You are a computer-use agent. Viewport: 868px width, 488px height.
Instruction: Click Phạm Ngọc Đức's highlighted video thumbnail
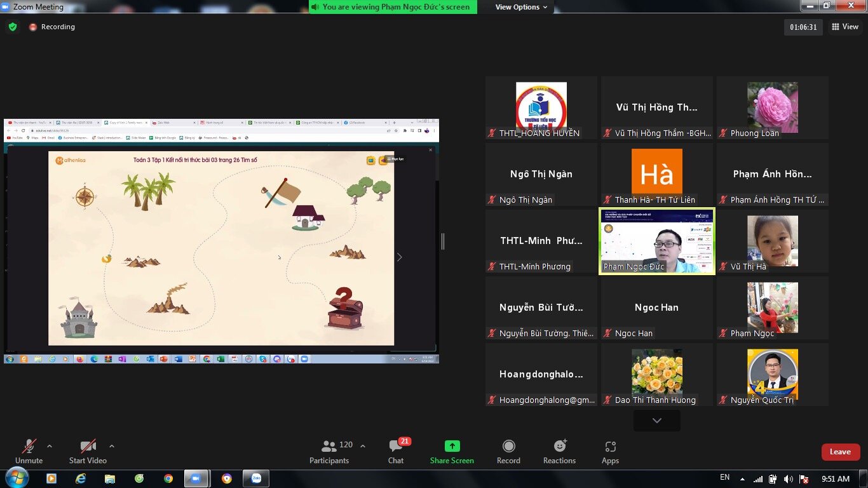(656, 240)
